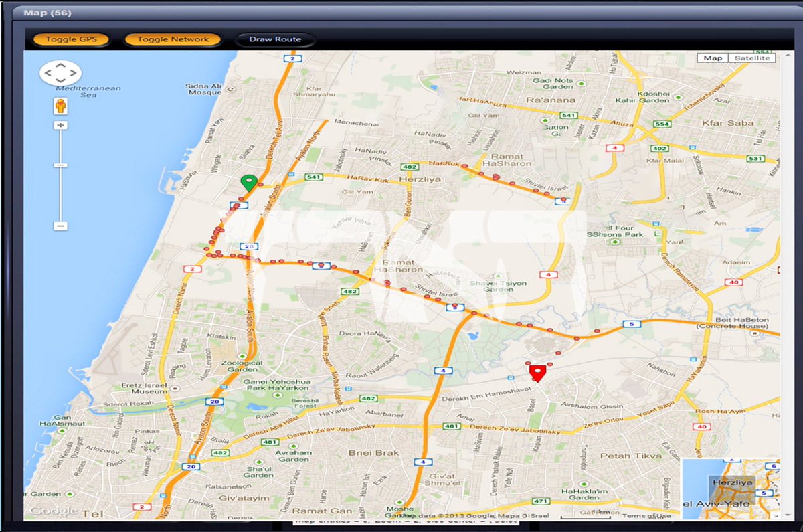Click the Herzliya overview minimap
This screenshot has width=803, height=532.
[x=731, y=489]
